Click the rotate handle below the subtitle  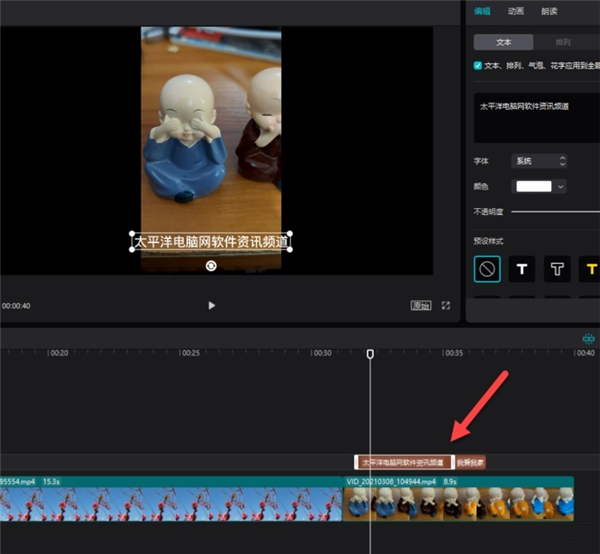211,265
